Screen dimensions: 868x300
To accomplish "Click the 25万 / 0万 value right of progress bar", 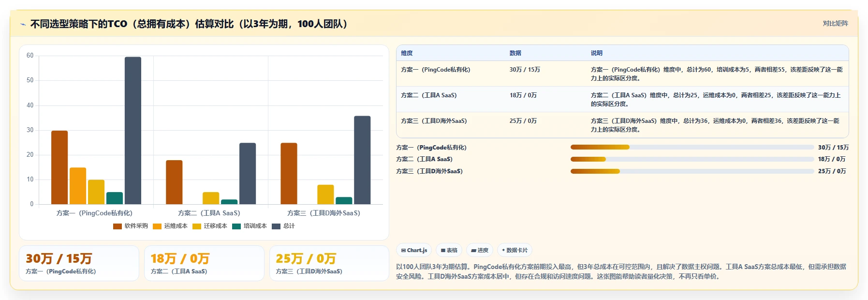I will pos(832,171).
